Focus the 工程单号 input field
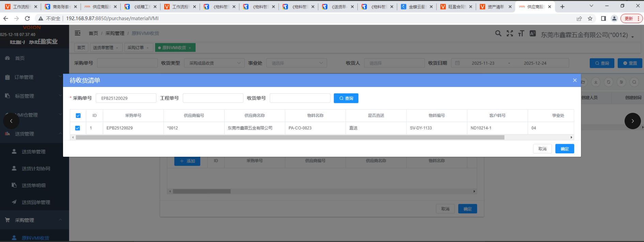Viewport: 644px width, 242px height. click(x=213, y=98)
